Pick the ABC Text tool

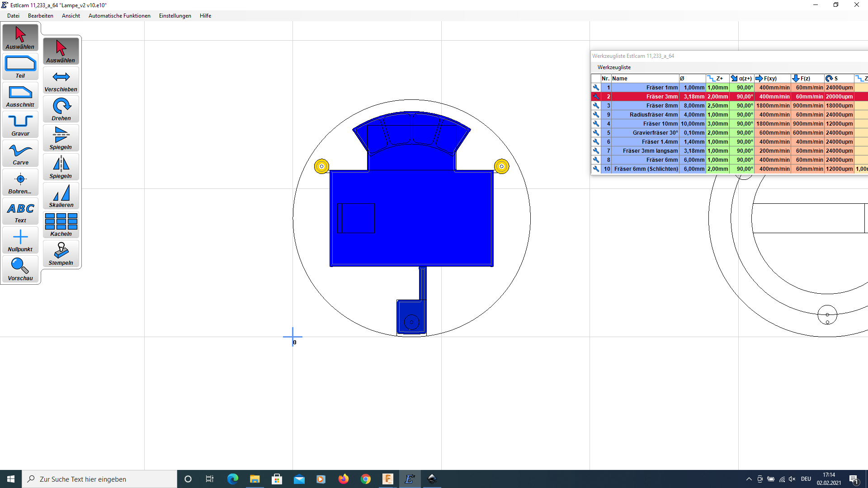click(20, 211)
